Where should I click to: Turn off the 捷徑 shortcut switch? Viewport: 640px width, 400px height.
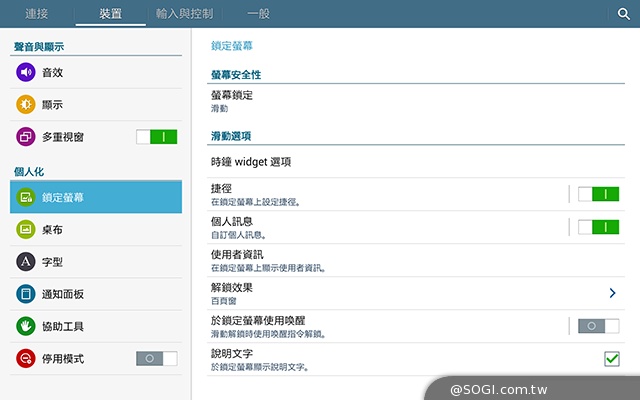click(x=598, y=194)
